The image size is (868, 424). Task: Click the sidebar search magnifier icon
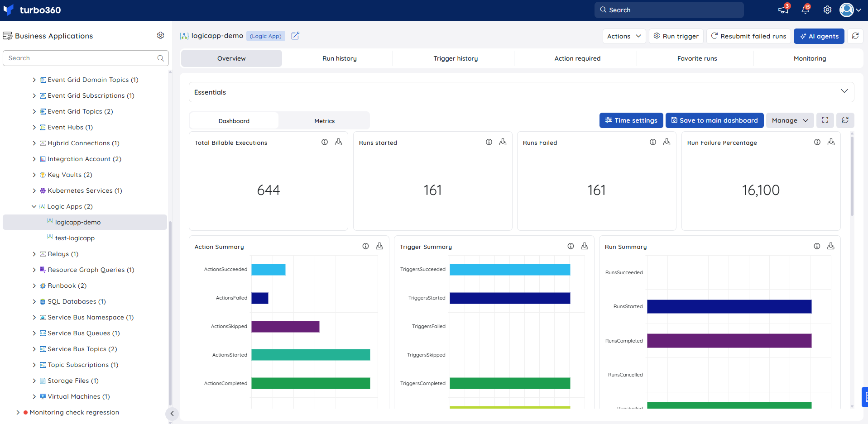(160, 58)
